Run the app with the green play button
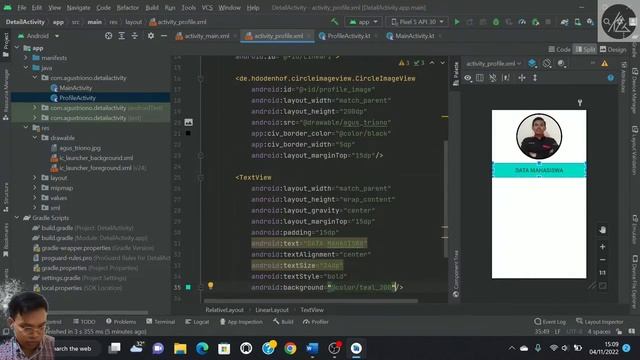Screen dimensions: 640x360 (457, 22)
